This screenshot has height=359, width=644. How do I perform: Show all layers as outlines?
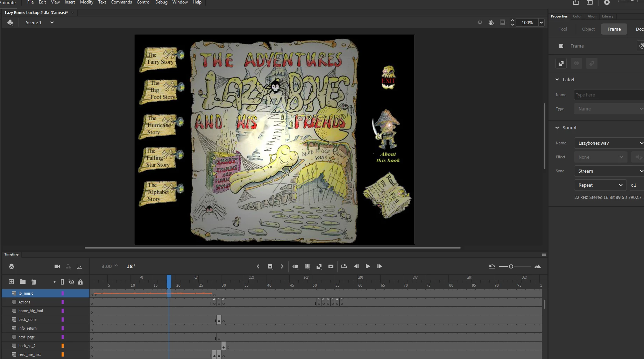click(x=62, y=282)
